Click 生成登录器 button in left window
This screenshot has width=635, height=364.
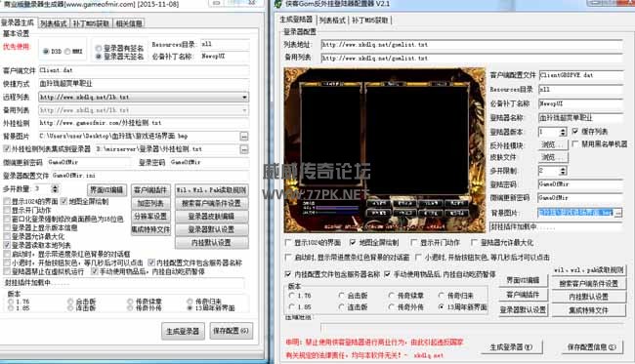coord(183,331)
